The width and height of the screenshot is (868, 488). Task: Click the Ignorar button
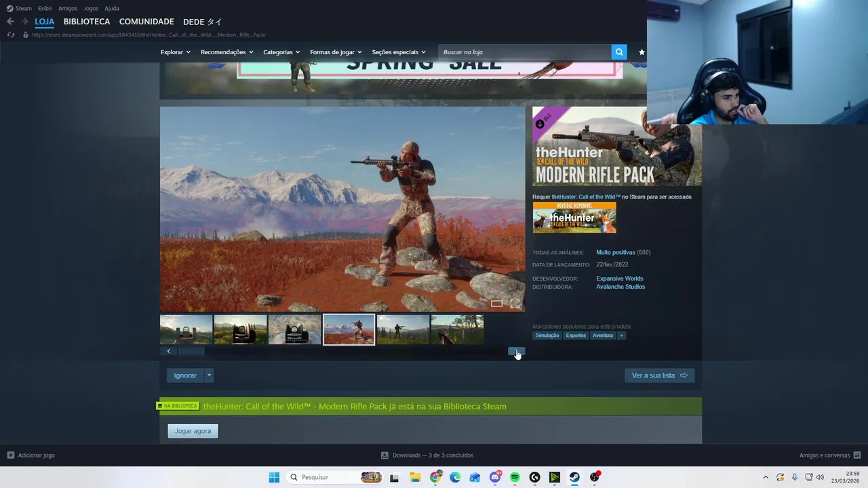[x=185, y=375]
